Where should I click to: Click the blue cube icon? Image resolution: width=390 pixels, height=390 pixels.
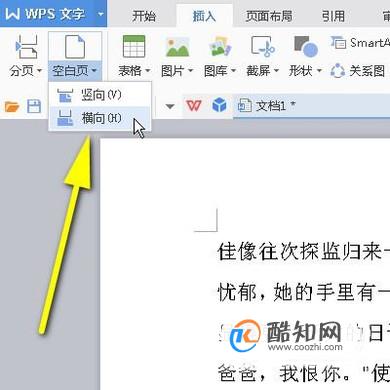pyautogui.click(x=219, y=106)
